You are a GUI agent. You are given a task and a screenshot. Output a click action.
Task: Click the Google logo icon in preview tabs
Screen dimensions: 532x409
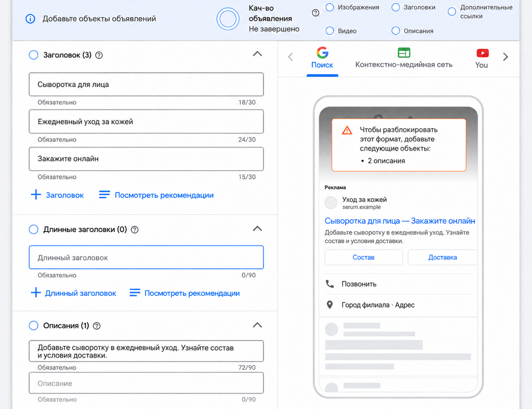[x=322, y=52]
